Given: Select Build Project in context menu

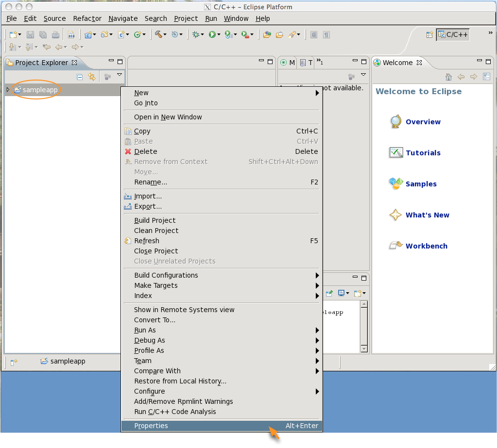Looking at the screenshot, I should click(222, 220).
